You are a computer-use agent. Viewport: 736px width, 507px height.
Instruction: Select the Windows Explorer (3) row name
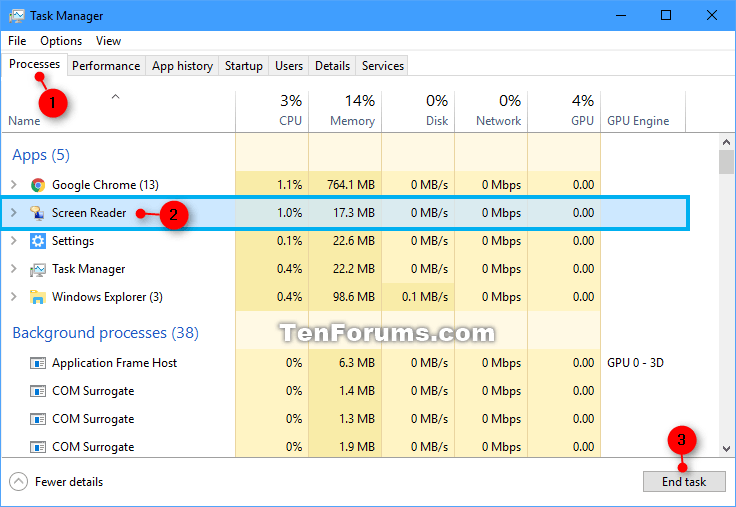tap(107, 297)
